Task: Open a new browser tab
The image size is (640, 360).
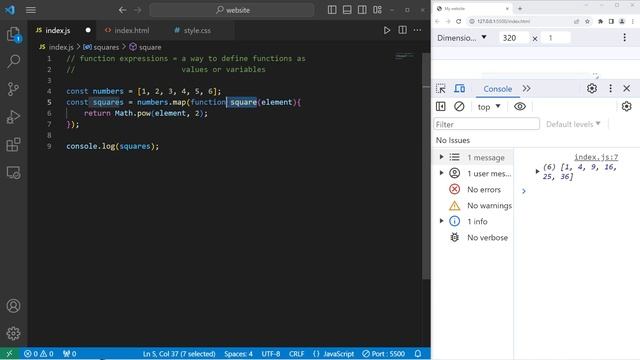Action: (520, 8)
